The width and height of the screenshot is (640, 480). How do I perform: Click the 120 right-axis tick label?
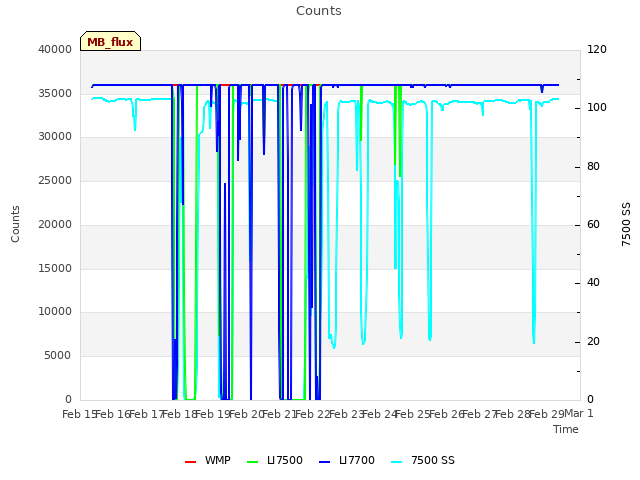pyautogui.click(x=597, y=49)
